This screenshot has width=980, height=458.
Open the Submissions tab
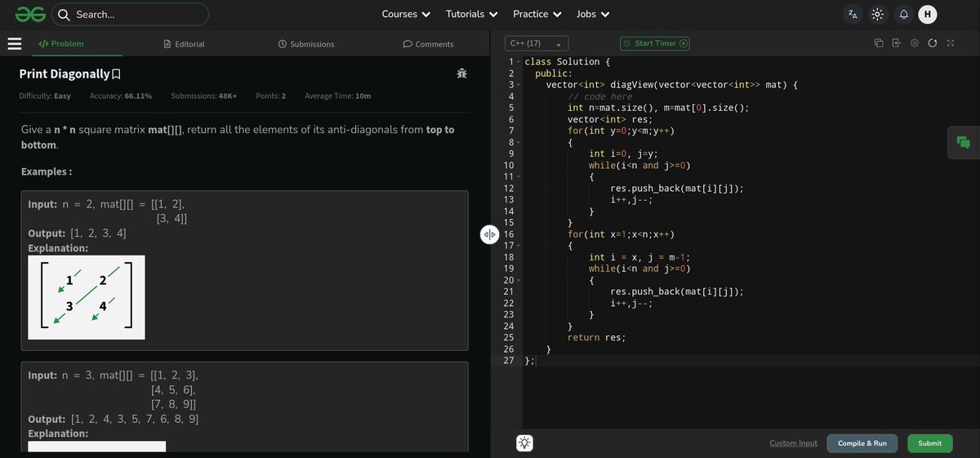[x=306, y=44]
